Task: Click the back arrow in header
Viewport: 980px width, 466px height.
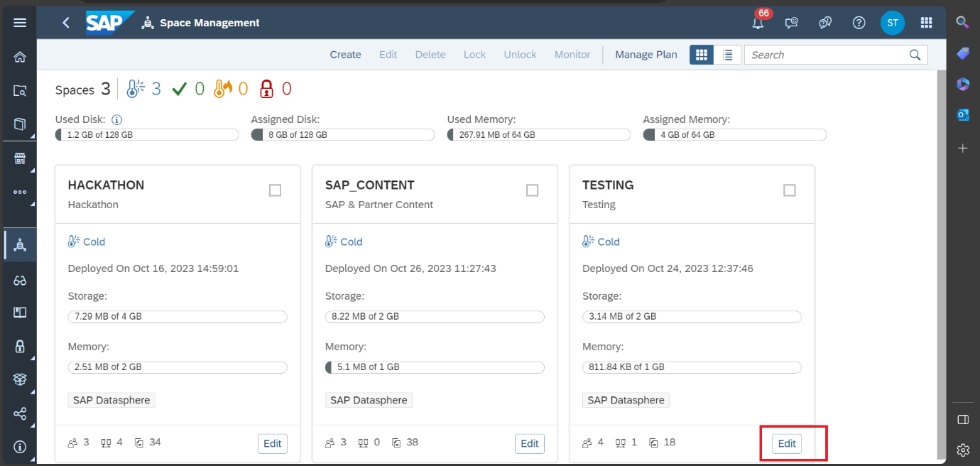Action: pos(66,23)
